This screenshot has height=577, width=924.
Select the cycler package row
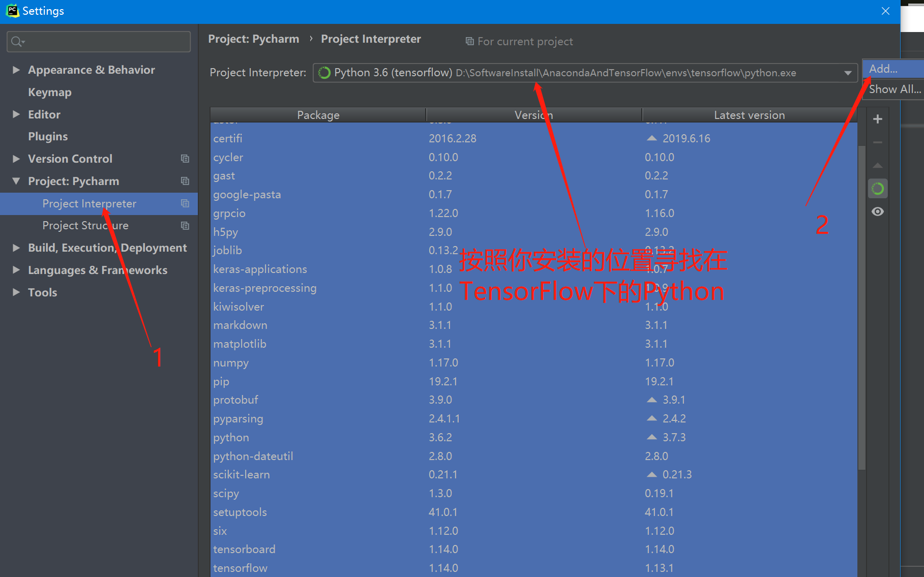533,157
